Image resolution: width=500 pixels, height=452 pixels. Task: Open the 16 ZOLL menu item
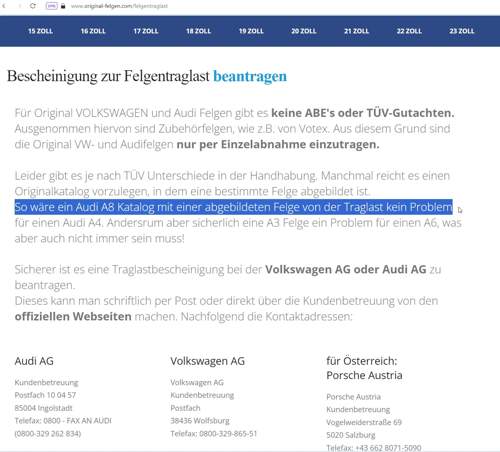93,31
